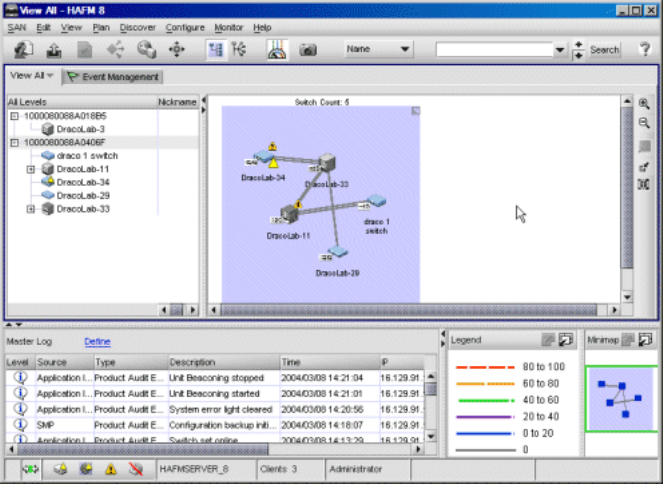Click the zoom out magnifier icon
The width and height of the screenshot is (663, 484).
pyautogui.click(x=644, y=123)
